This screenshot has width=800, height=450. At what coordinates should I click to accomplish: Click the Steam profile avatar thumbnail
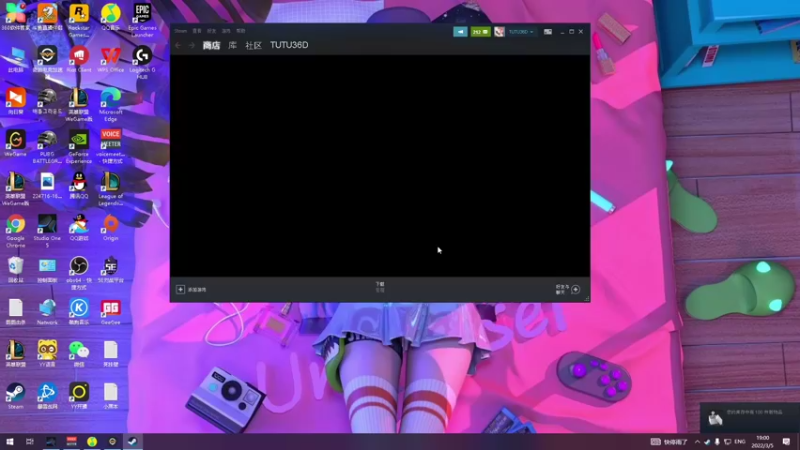point(499,32)
